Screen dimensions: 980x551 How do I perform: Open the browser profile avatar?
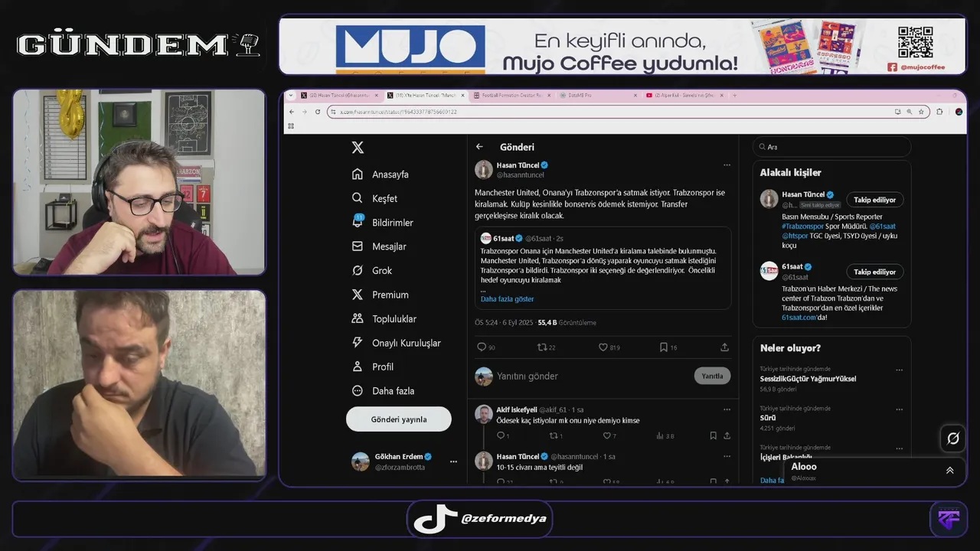coord(959,112)
